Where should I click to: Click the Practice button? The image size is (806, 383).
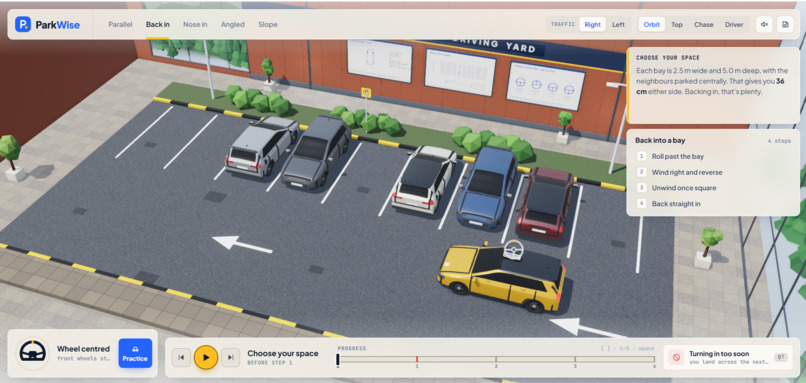pos(135,353)
